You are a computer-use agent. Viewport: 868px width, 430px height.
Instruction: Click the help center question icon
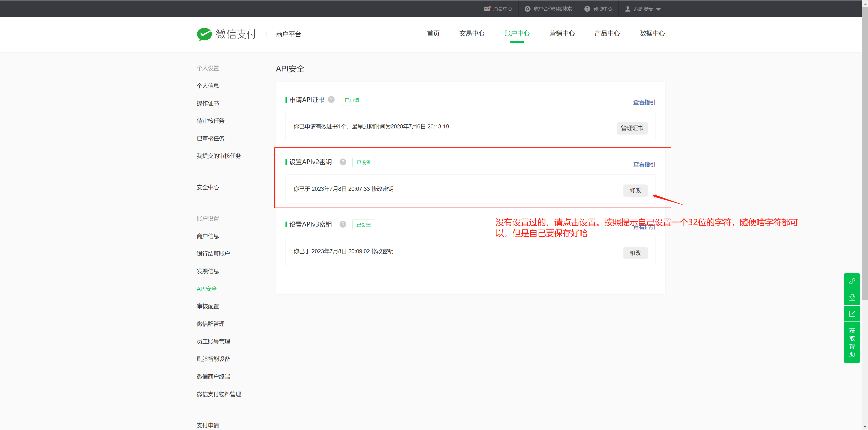[587, 9]
